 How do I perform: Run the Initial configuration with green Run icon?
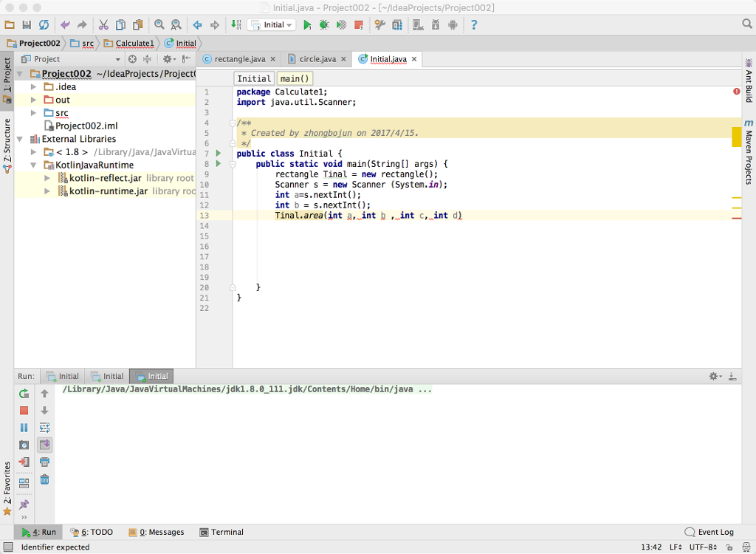(306, 24)
